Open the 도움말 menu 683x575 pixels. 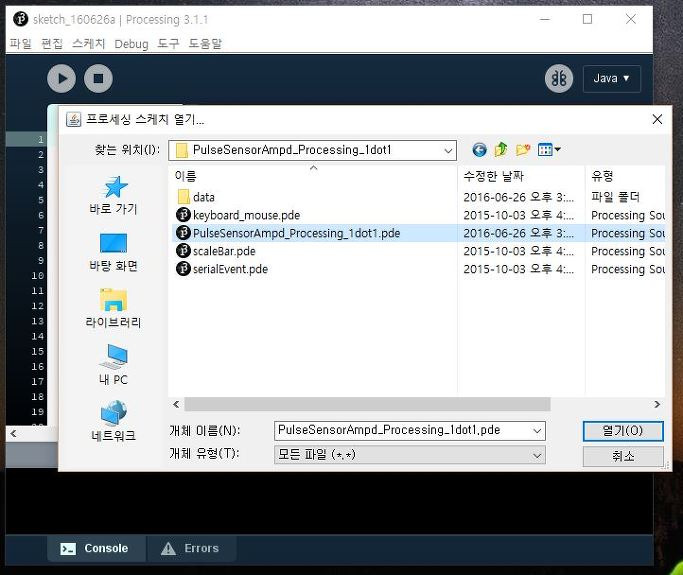[x=205, y=44]
